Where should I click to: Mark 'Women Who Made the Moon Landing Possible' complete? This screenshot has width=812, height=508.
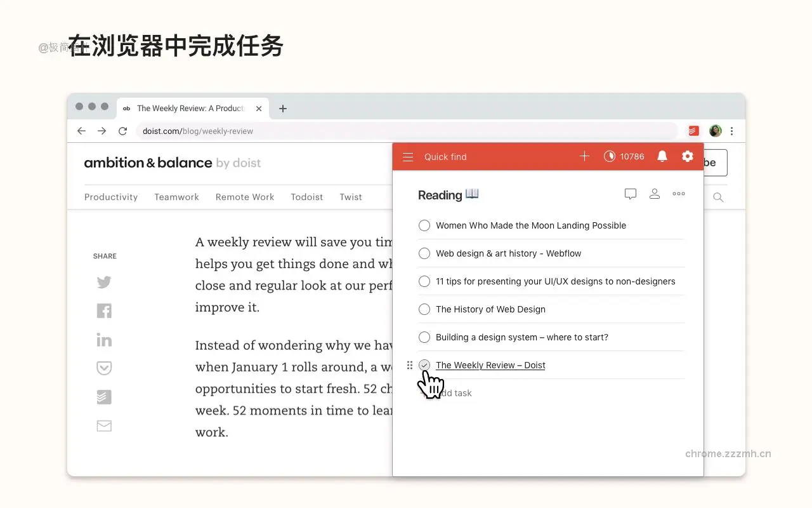coord(424,225)
